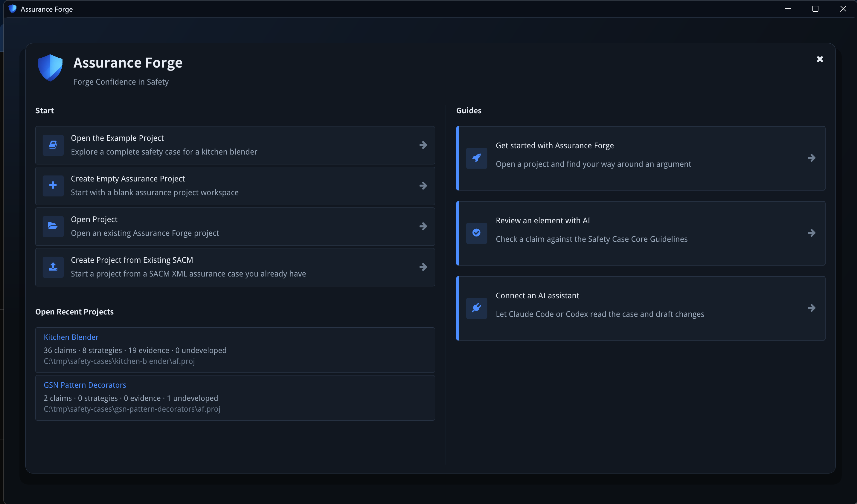Select Create Project from Existing SACM

tap(235, 267)
